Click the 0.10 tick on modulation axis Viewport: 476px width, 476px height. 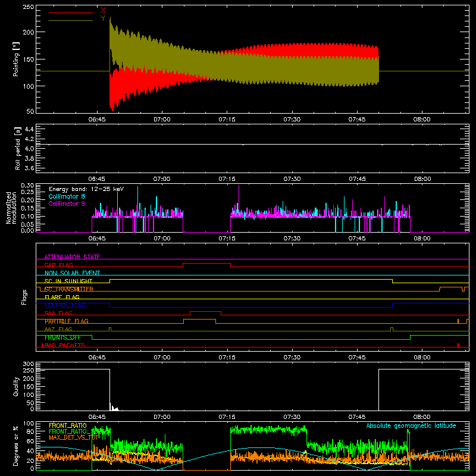click(27, 217)
